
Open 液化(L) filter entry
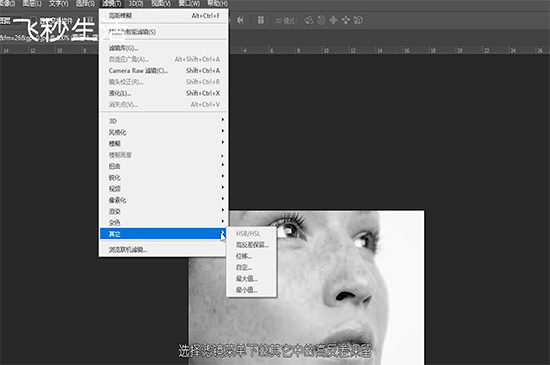(x=163, y=93)
